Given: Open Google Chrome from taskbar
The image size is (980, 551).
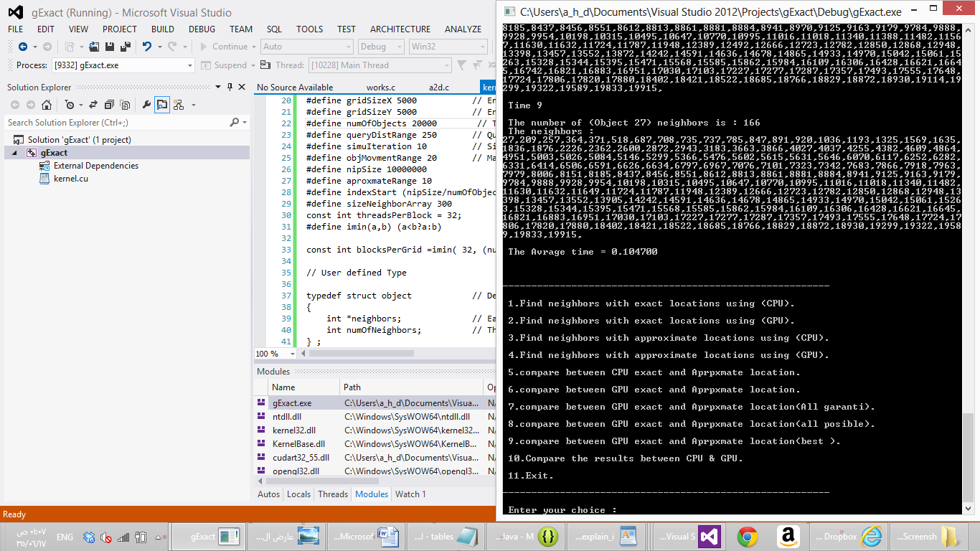Looking at the screenshot, I should (x=748, y=536).
